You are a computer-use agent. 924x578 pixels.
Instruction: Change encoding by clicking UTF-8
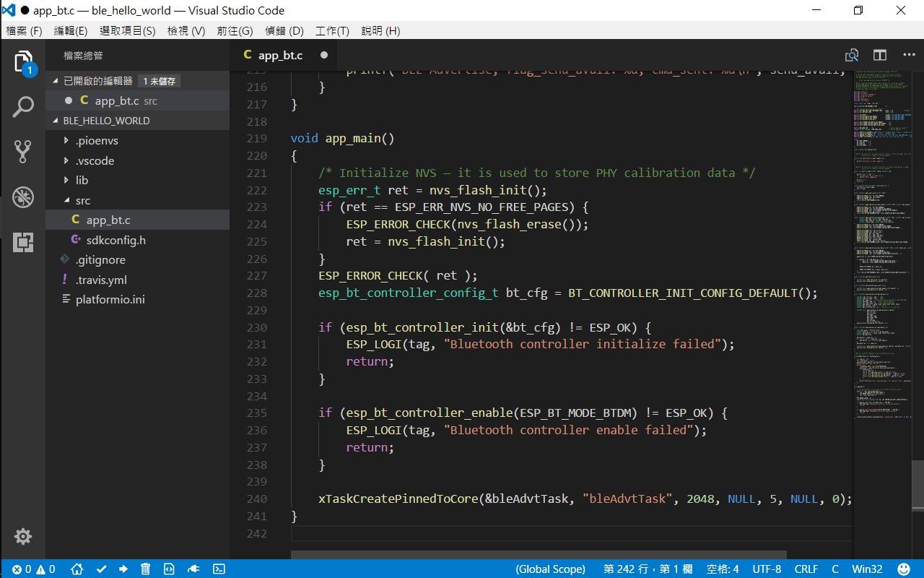(767, 569)
